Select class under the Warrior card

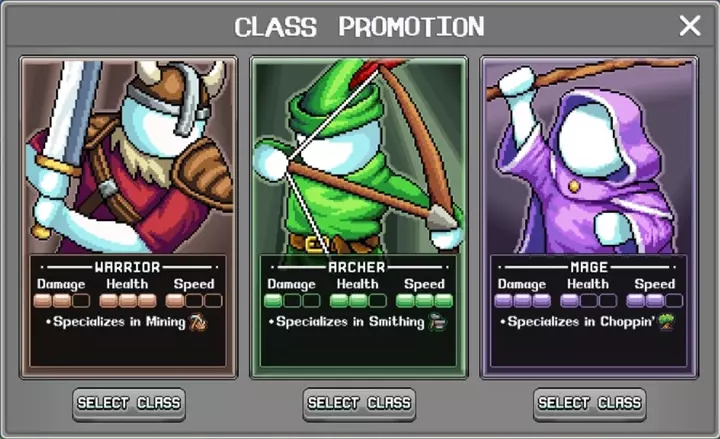click(129, 404)
